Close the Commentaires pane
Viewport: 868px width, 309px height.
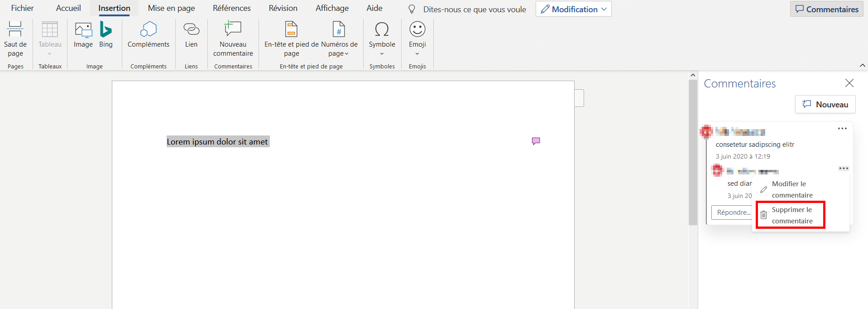(x=849, y=83)
